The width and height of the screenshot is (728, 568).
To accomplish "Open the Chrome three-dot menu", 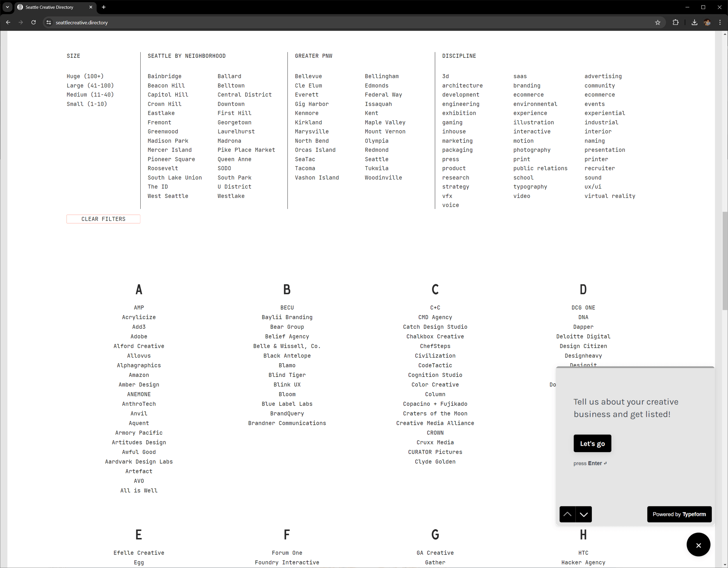I will tap(720, 22).
